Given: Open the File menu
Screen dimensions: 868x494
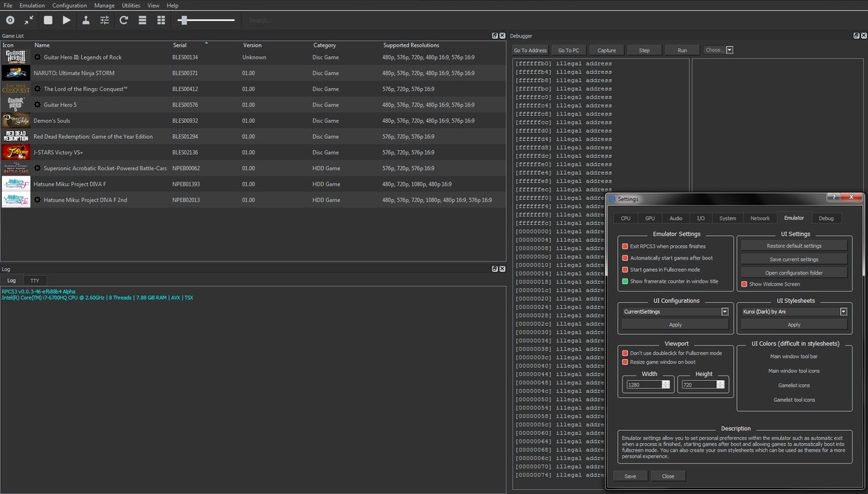Looking at the screenshot, I should 8,5.
